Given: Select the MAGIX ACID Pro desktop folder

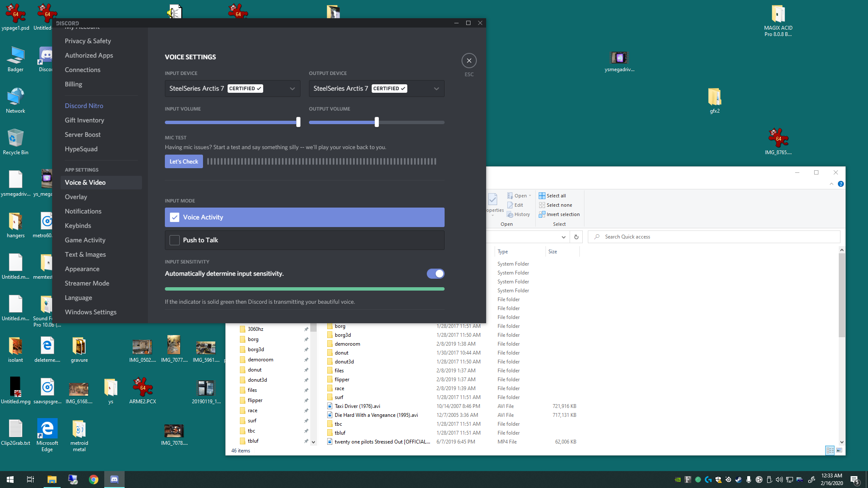Looking at the screenshot, I should [778, 20].
